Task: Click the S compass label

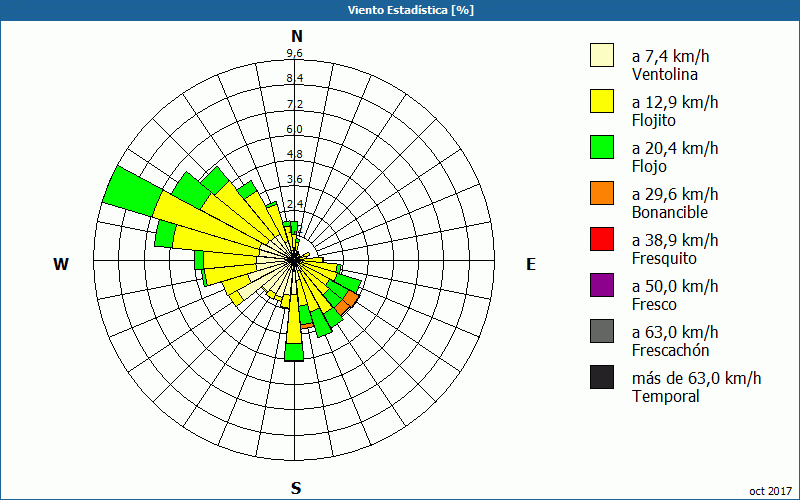Action: (296, 488)
